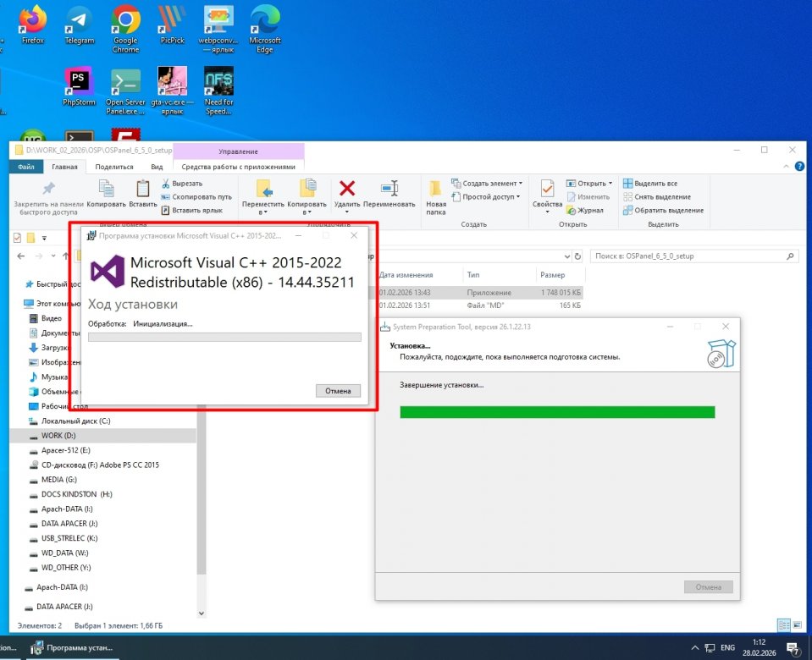This screenshot has width=812, height=660.
Task: Open Google Chrome desktop shortcut
Action: click(126, 29)
